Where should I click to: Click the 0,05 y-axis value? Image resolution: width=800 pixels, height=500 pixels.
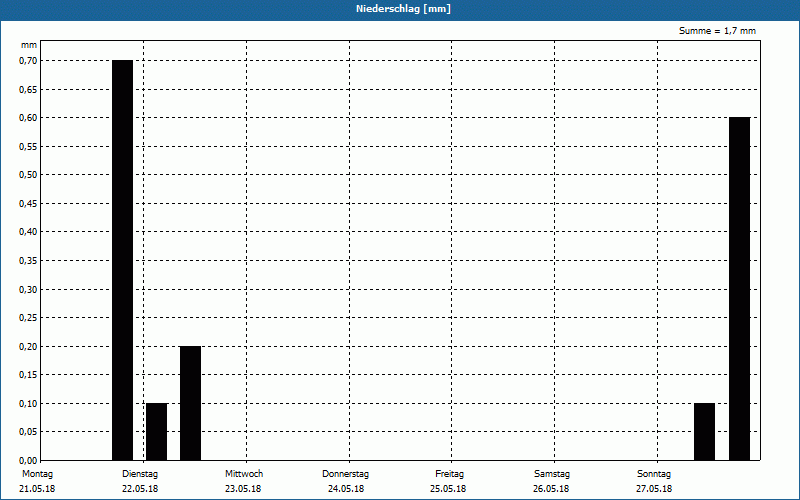point(28,432)
